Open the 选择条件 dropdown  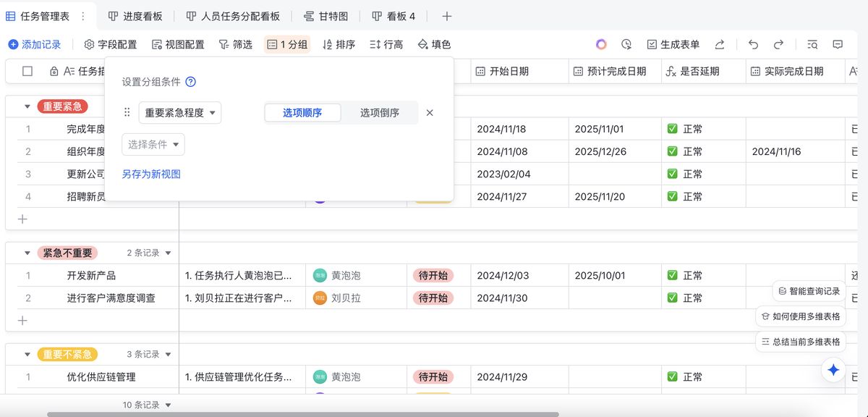click(x=153, y=145)
